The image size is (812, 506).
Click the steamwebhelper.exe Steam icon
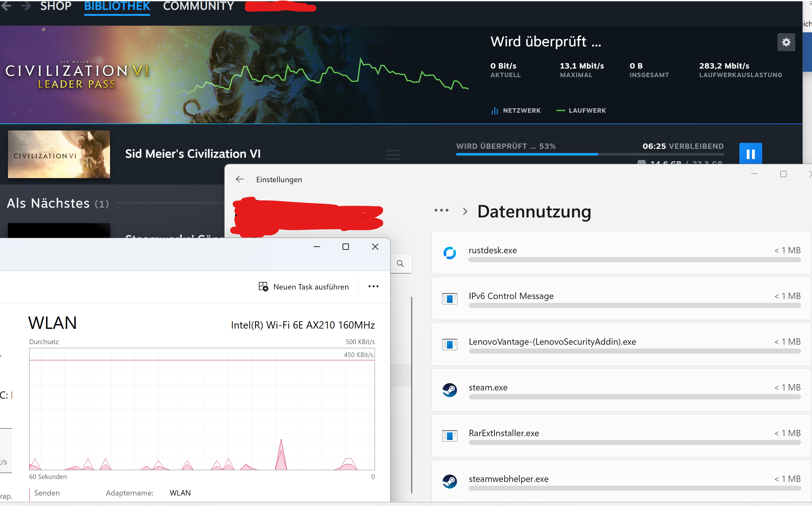click(x=450, y=482)
